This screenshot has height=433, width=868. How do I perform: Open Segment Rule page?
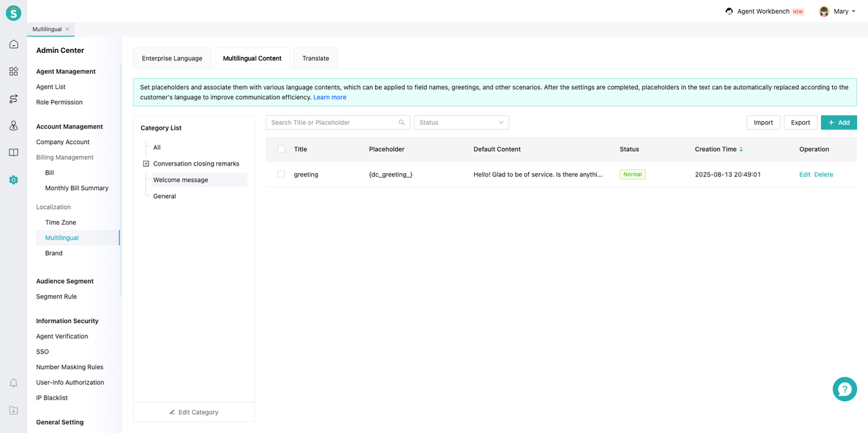click(x=56, y=297)
